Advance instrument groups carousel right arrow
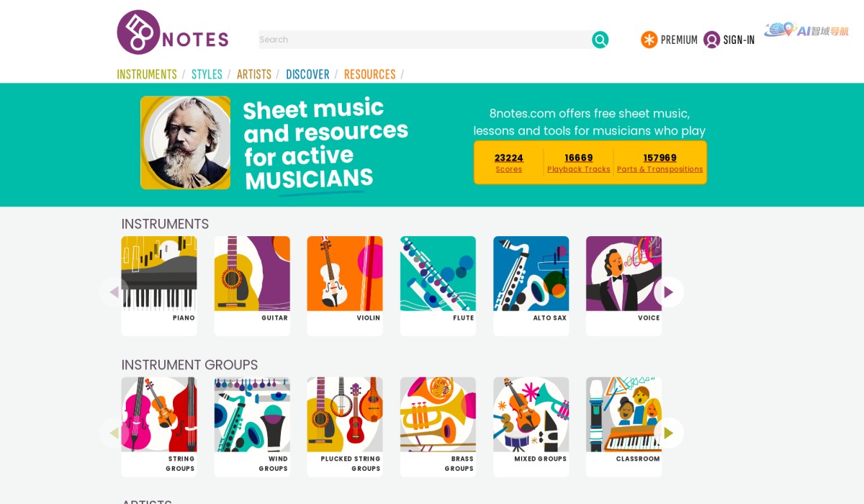 coord(668,433)
